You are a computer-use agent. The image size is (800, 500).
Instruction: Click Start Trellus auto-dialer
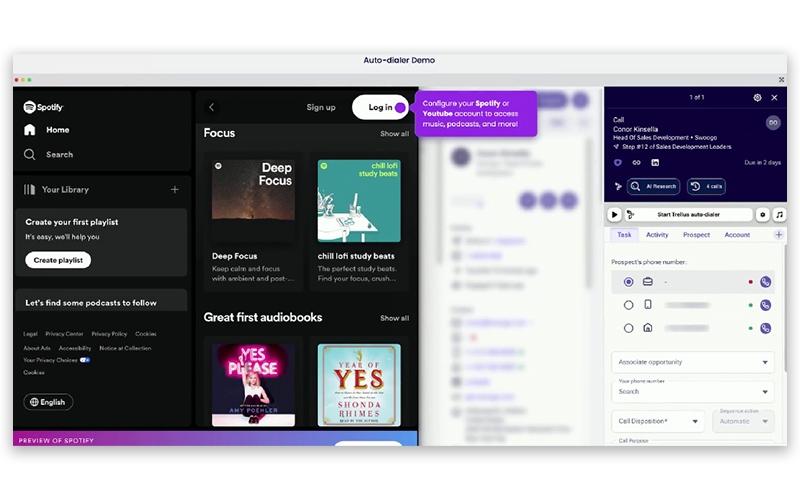point(688,215)
